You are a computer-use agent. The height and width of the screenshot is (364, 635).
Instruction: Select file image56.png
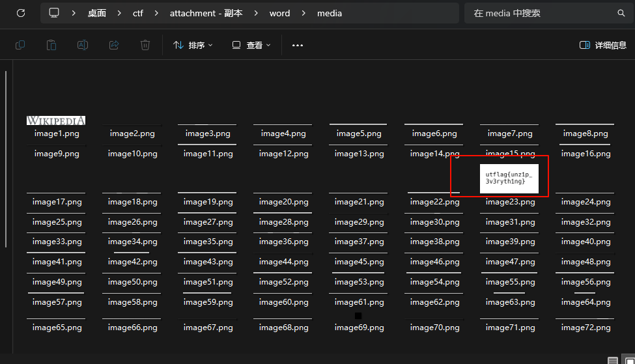[x=586, y=282]
